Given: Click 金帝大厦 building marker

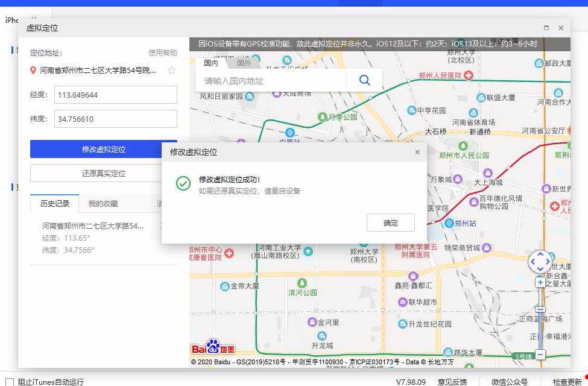Looking at the screenshot, I should coord(224,286).
